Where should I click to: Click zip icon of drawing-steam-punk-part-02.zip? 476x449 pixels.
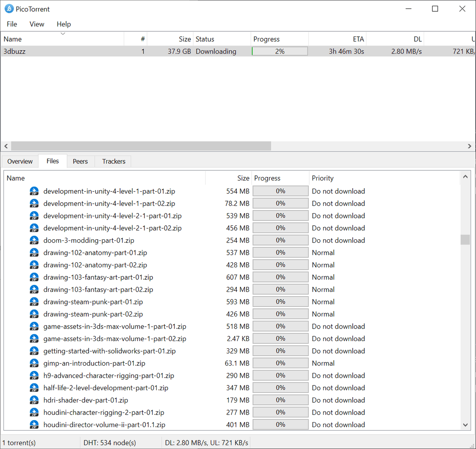pos(34,314)
